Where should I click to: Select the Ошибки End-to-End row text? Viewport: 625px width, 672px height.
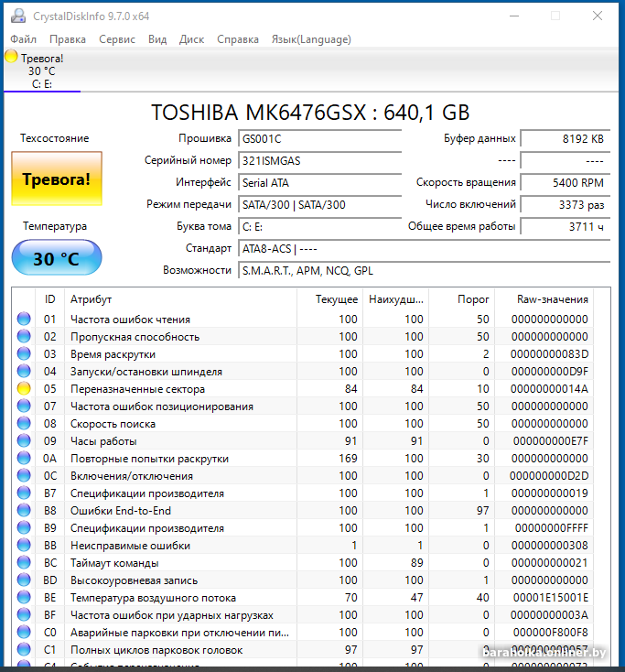tap(121, 511)
